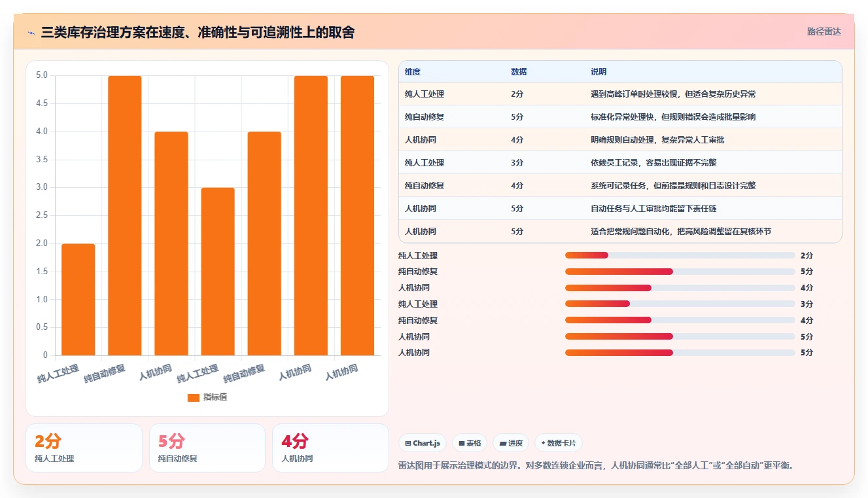Click the orange 指标值 legend swatch
The width and height of the screenshot is (868, 498).
pyautogui.click(x=193, y=397)
